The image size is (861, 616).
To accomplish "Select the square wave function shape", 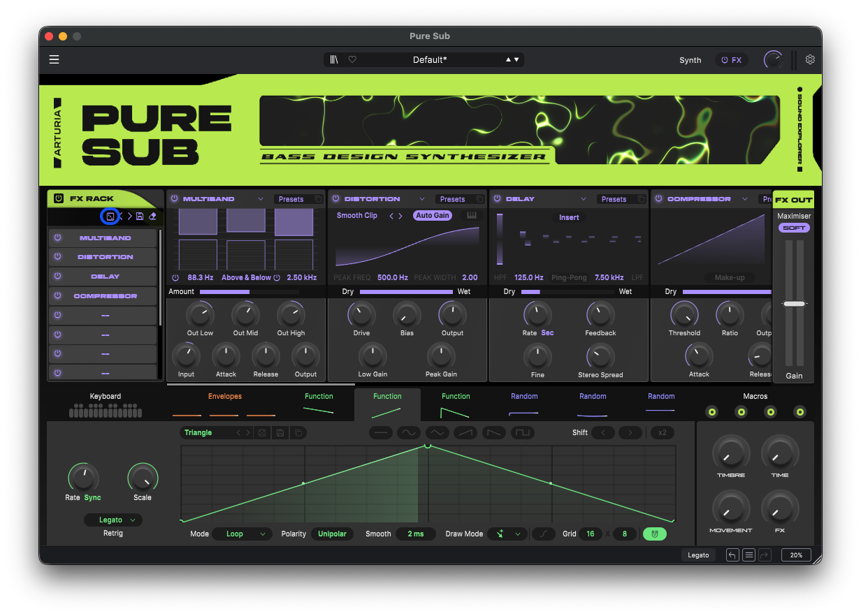I will coord(522,433).
